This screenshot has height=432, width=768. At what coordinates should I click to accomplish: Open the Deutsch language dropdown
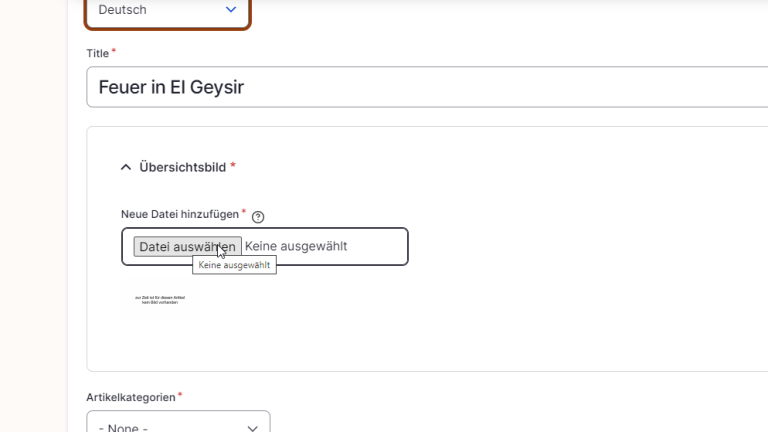[x=168, y=13]
